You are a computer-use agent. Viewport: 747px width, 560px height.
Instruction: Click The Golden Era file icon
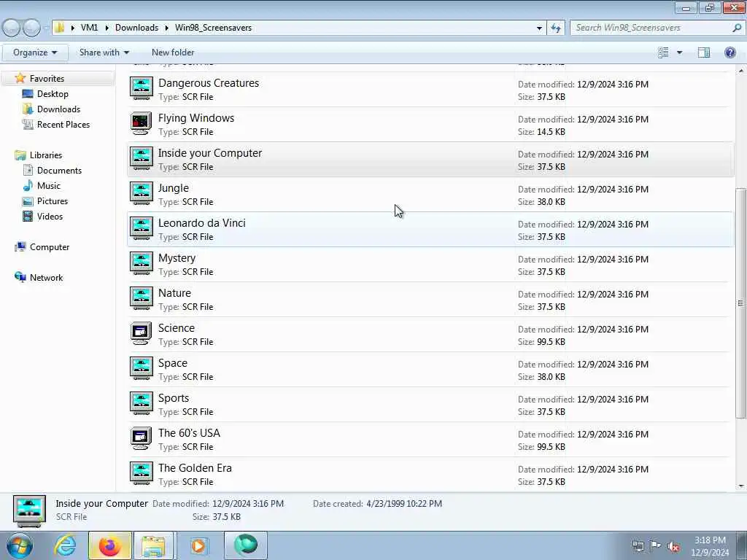(142, 474)
